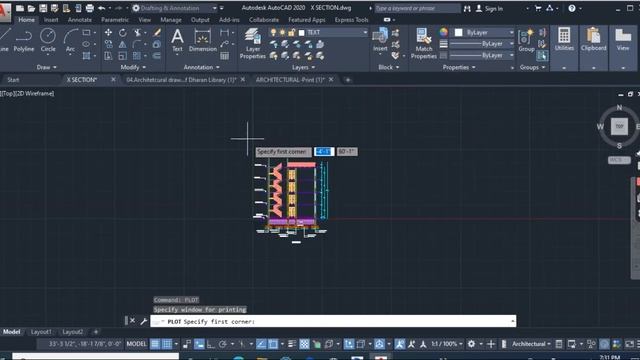Expand the Layers panel
Screen dimensions: 640x360
coord(304,67)
